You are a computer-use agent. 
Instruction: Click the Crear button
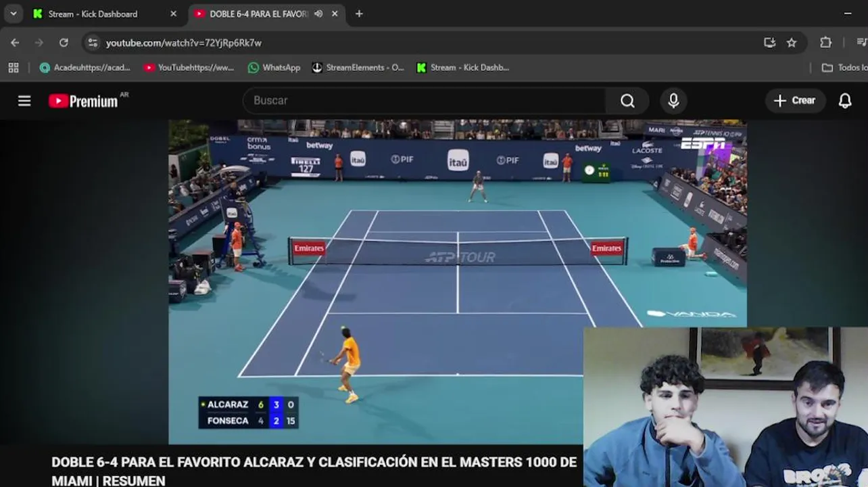[795, 101]
